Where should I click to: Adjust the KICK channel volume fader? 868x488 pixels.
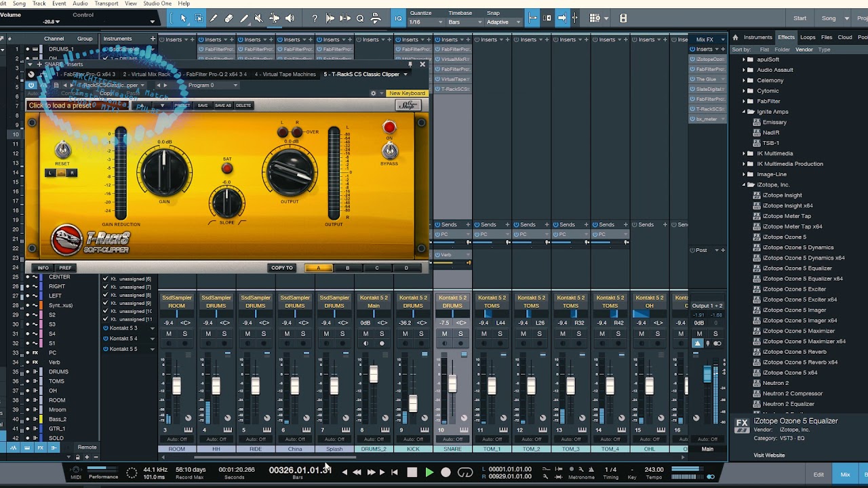(x=413, y=402)
